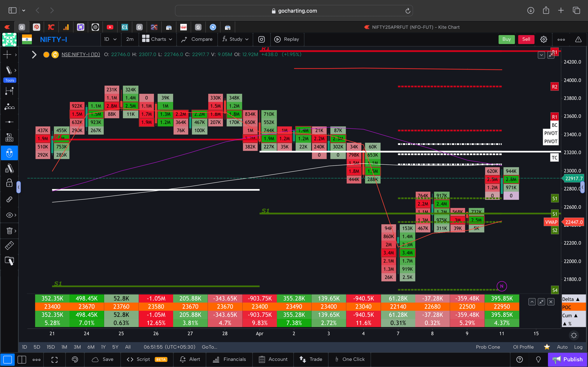Viewport: 588px width, 367px height.
Task: Expand the Charts layout dropdown
Action: coord(157,39)
